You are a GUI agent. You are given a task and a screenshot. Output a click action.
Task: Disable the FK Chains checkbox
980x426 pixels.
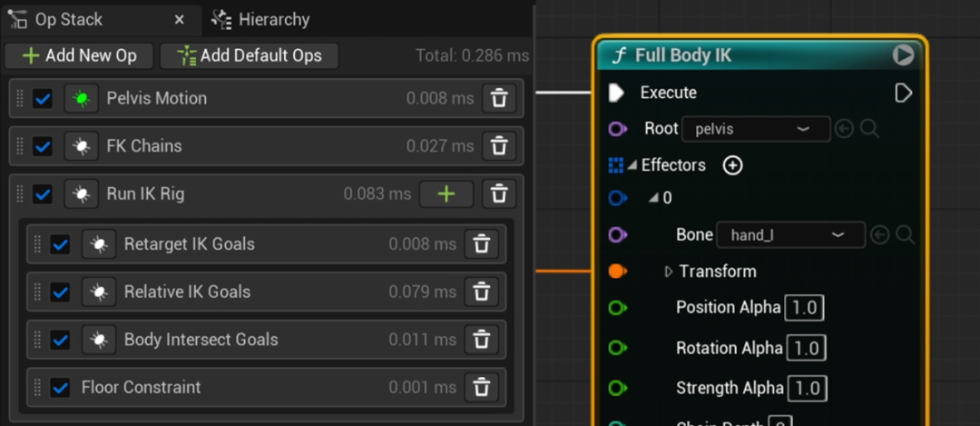(43, 146)
